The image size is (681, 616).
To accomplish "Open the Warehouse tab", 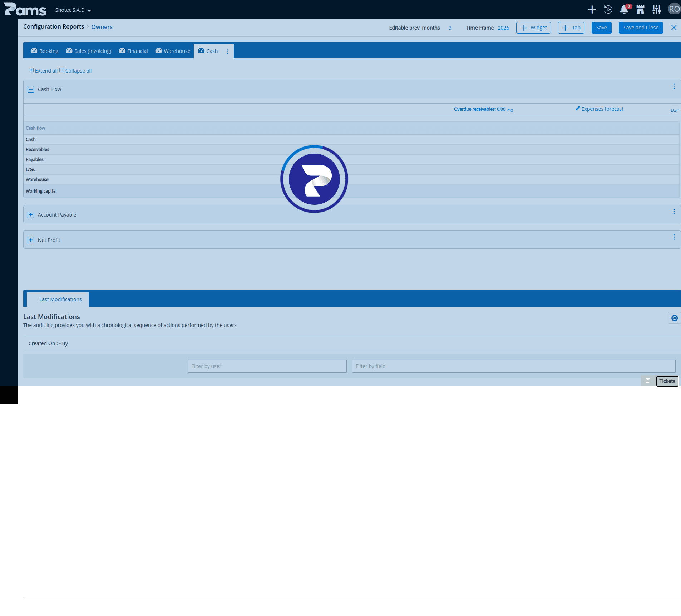I will point(173,51).
